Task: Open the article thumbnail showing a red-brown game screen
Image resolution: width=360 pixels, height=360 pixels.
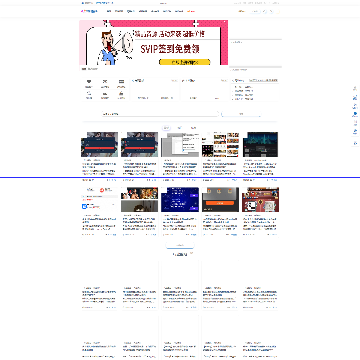Action: pos(260,199)
